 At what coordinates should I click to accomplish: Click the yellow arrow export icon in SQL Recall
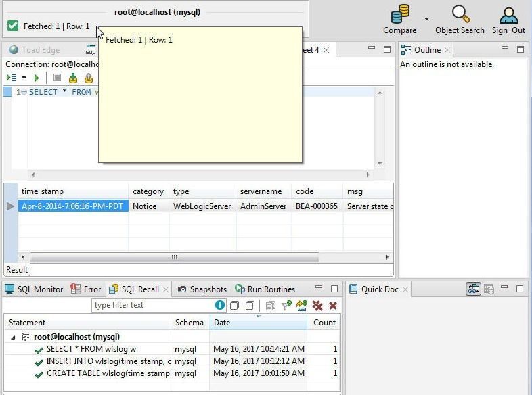point(302,306)
